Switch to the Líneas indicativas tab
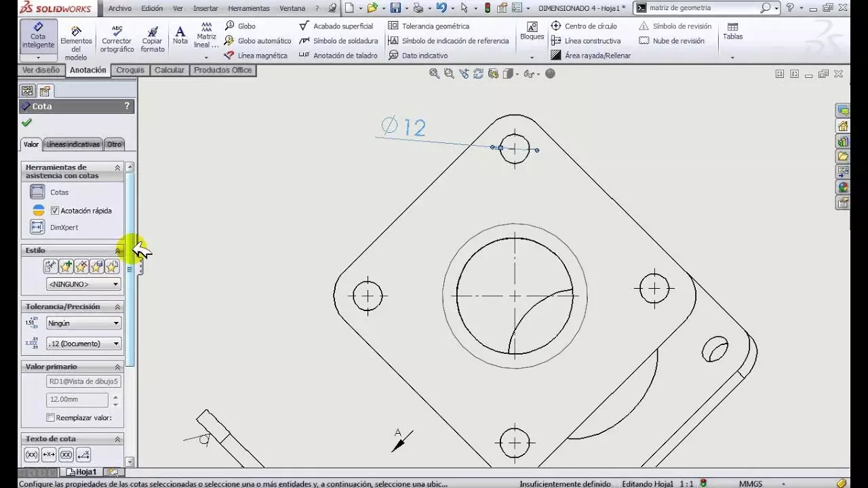868x488 pixels. [x=73, y=144]
